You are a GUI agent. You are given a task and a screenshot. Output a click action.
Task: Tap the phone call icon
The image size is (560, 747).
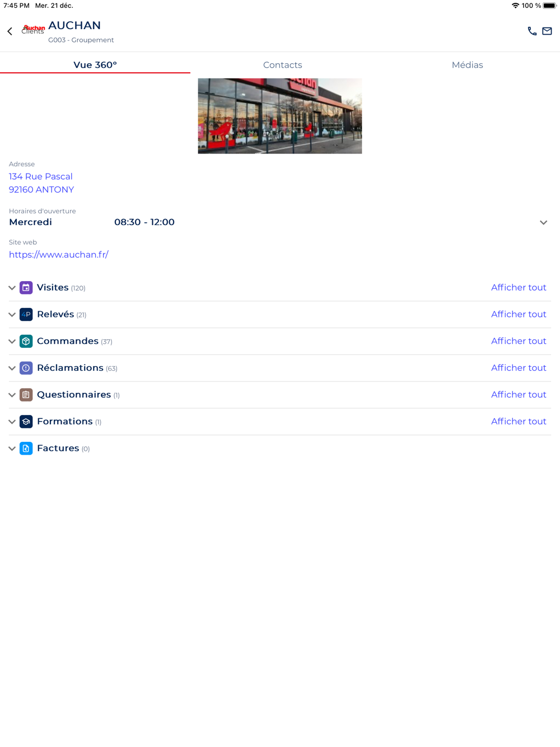point(532,31)
